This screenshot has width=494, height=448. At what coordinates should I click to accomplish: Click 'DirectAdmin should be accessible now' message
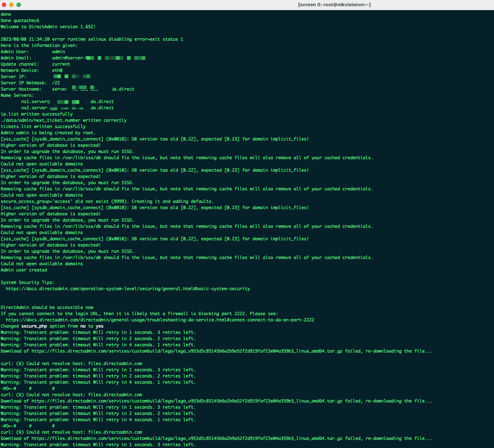[47, 307]
